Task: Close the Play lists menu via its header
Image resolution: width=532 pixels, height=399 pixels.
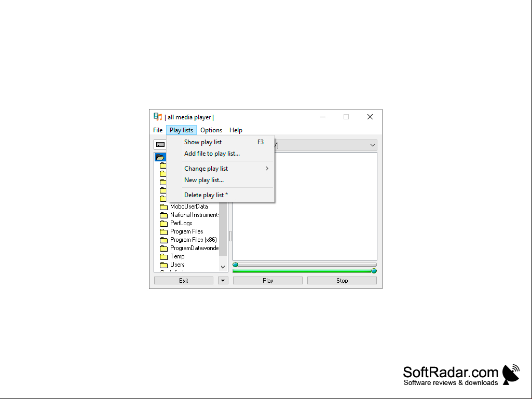Action: click(x=181, y=130)
